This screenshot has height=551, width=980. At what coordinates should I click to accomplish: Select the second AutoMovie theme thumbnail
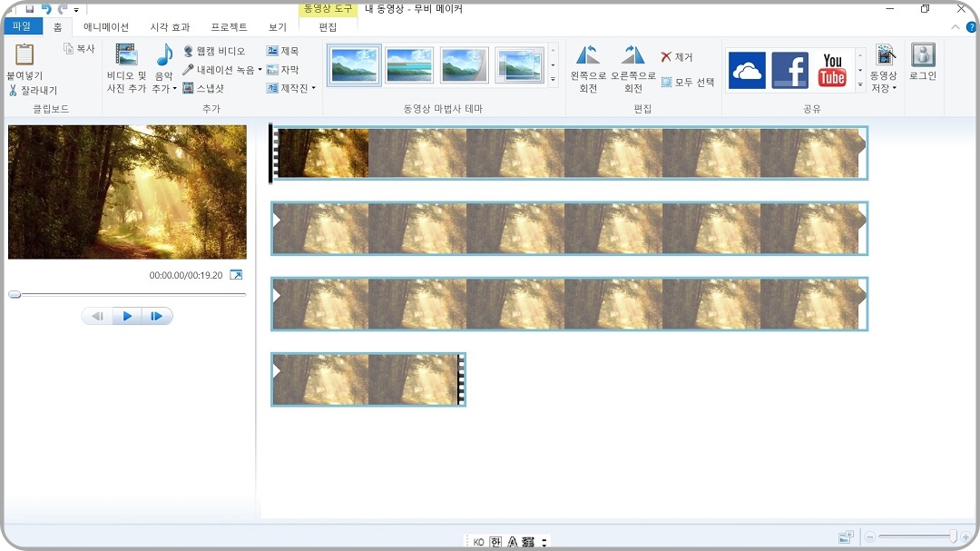coord(409,65)
